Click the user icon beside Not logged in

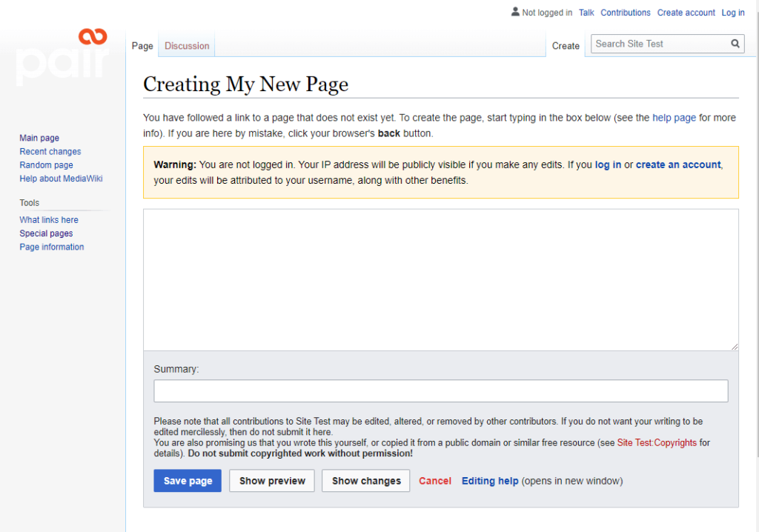(515, 12)
